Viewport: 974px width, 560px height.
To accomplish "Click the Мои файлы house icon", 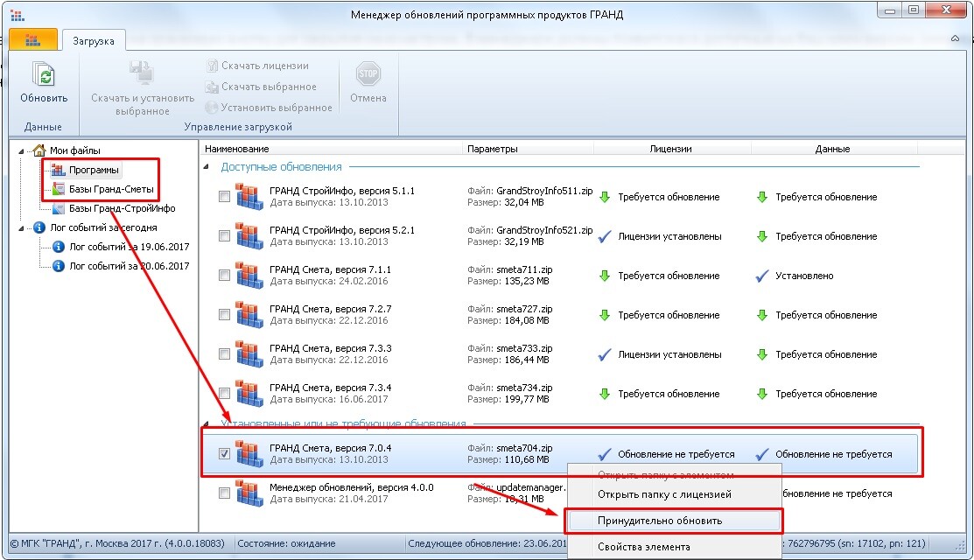I will [x=39, y=150].
